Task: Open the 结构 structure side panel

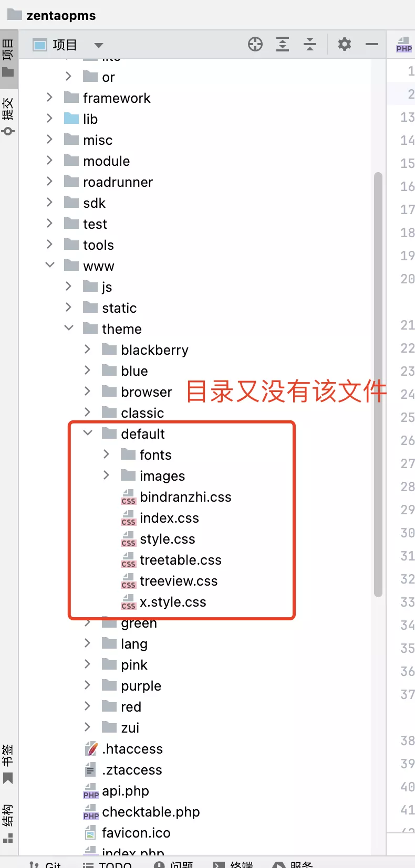Action: pyautogui.click(x=8, y=823)
